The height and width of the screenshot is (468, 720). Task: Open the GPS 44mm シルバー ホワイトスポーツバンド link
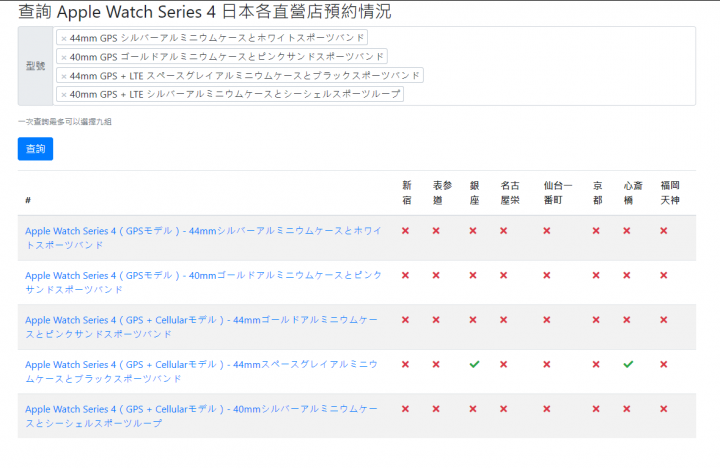(x=203, y=238)
